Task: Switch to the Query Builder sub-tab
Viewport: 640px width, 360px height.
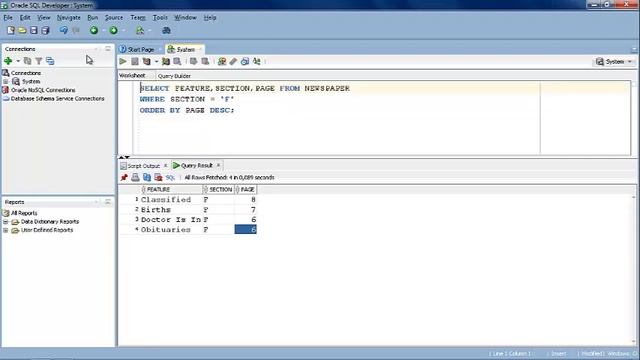Action: pos(174,76)
